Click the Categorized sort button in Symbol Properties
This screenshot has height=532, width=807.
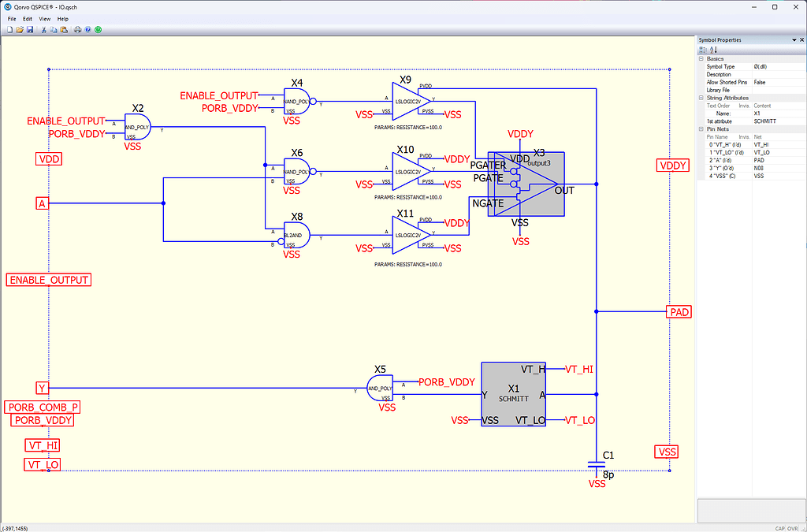click(704, 50)
